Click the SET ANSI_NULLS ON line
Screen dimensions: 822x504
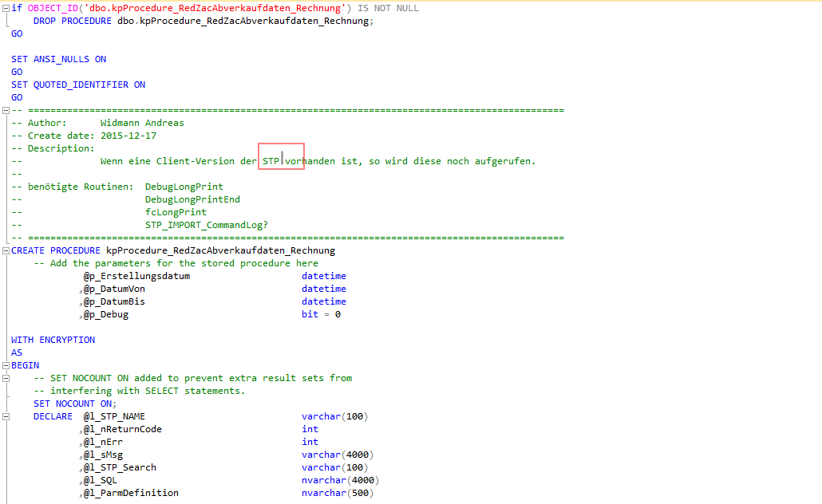coord(58,59)
